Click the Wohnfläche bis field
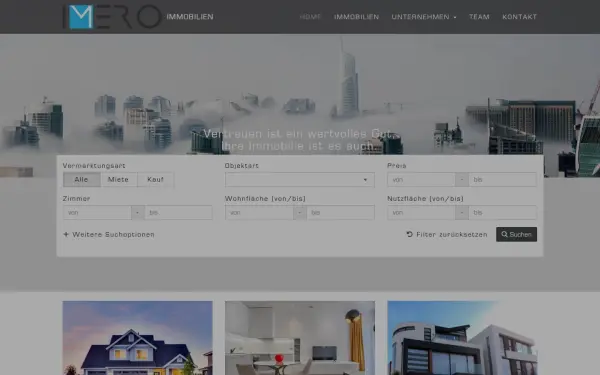Viewport: 600px width, 375px height. click(x=341, y=212)
